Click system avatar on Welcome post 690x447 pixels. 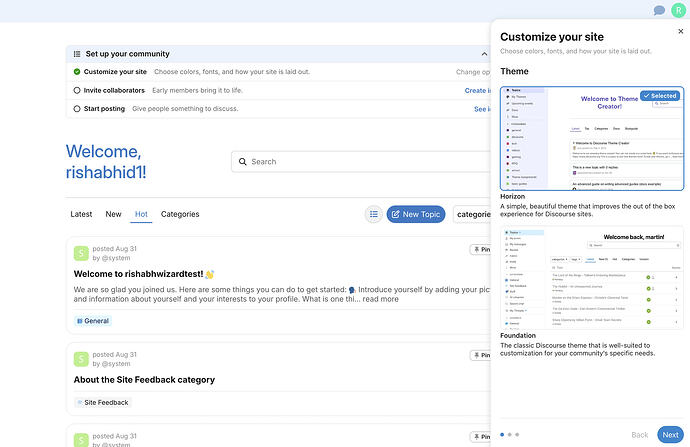81,253
